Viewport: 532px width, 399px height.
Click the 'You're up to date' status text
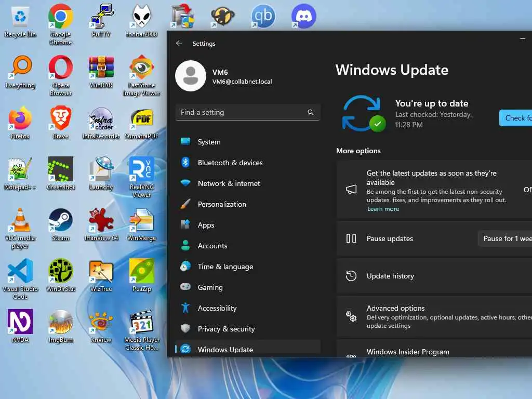(432, 103)
